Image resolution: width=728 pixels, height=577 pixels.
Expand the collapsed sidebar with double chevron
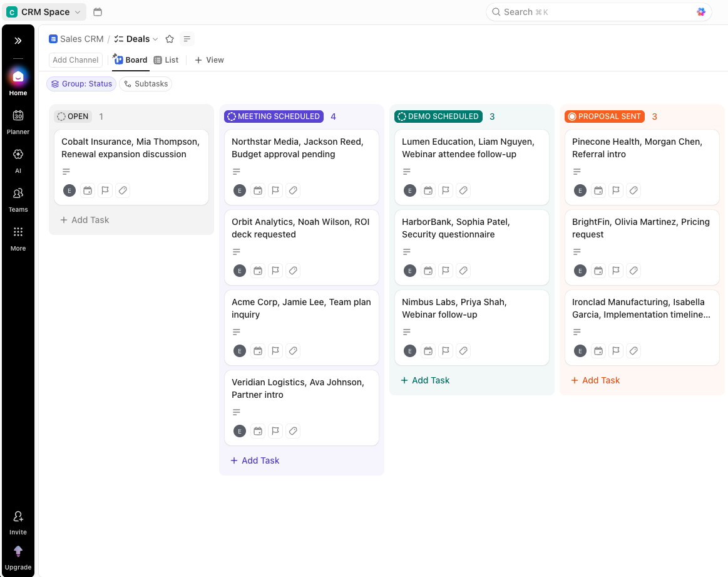(x=18, y=41)
